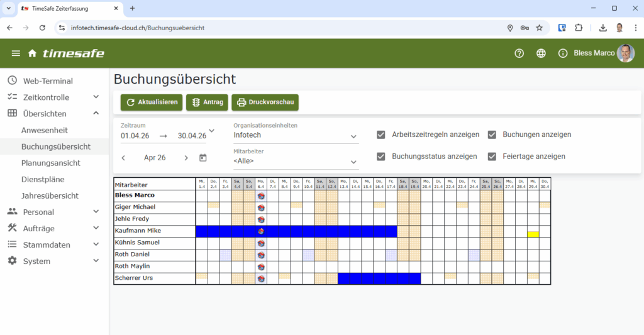
Task: Open the Mitarbeiter <Alle> dropdown
Action: click(296, 162)
